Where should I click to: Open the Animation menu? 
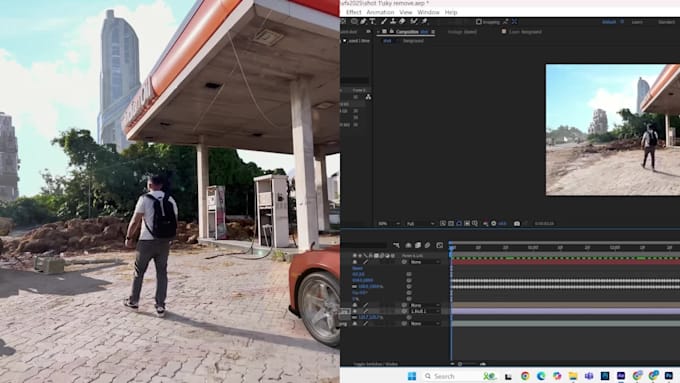click(380, 12)
